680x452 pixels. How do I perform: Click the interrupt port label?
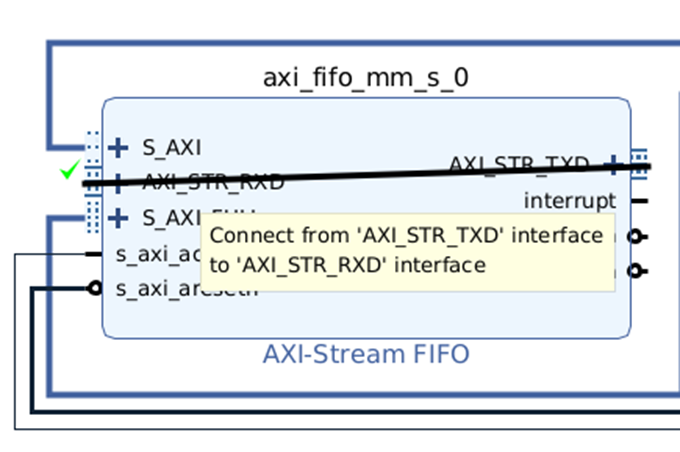pos(570,201)
